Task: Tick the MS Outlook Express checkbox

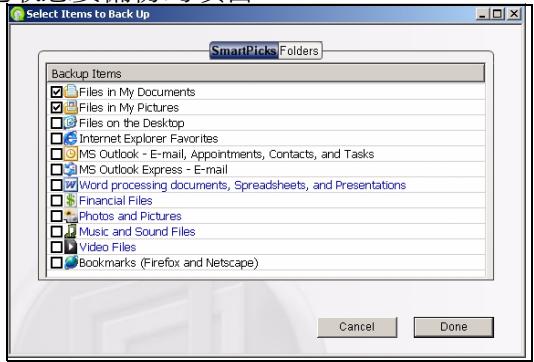Action: (57, 169)
